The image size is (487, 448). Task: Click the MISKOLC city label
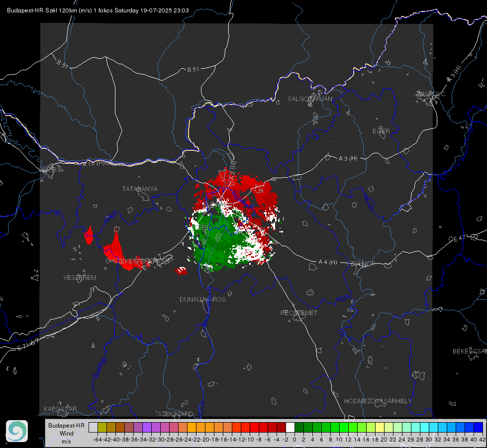point(431,94)
